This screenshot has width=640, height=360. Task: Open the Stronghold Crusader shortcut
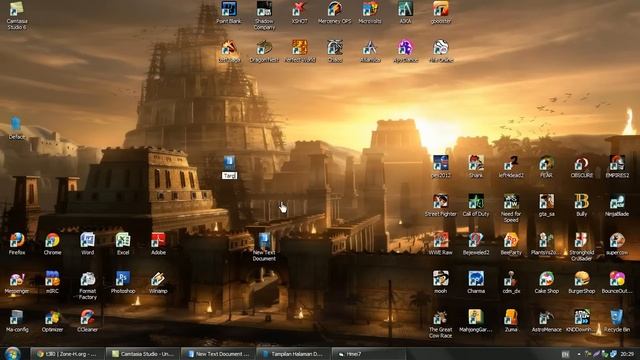tap(582, 247)
